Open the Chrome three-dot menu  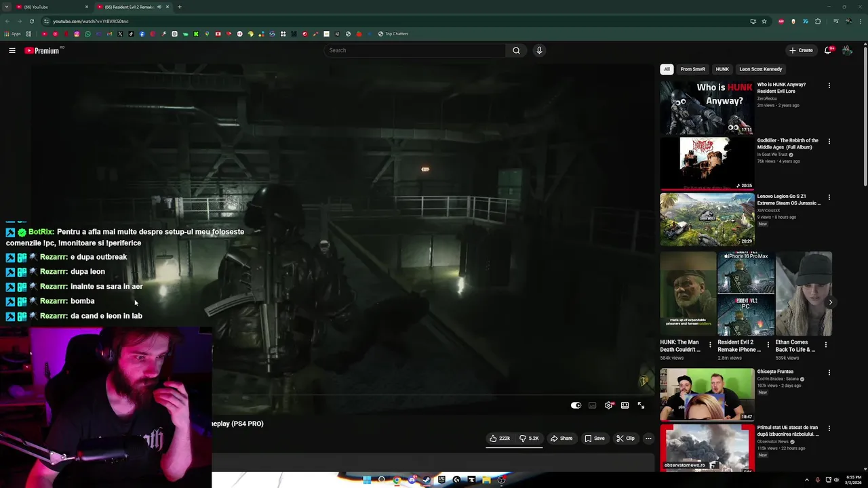tap(861, 21)
